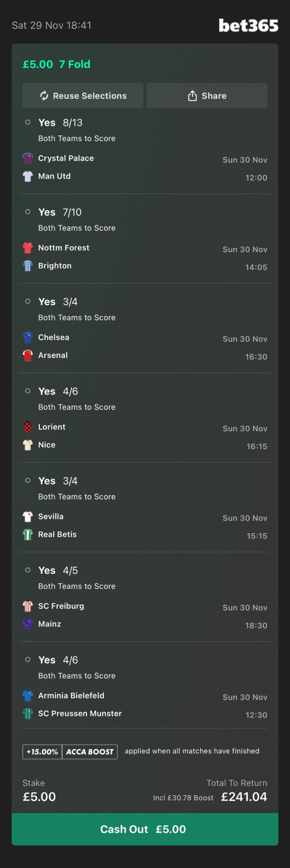The width and height of the screenshot is (290, 868).
Task: Click the Arminia Bielefeld shirt icon
Action: pos(28,695)
